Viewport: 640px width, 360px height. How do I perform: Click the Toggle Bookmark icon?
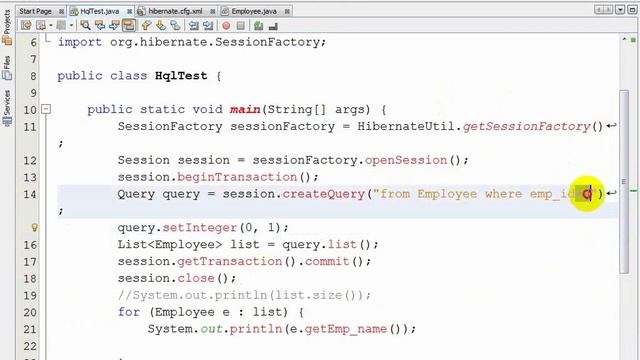176,26
